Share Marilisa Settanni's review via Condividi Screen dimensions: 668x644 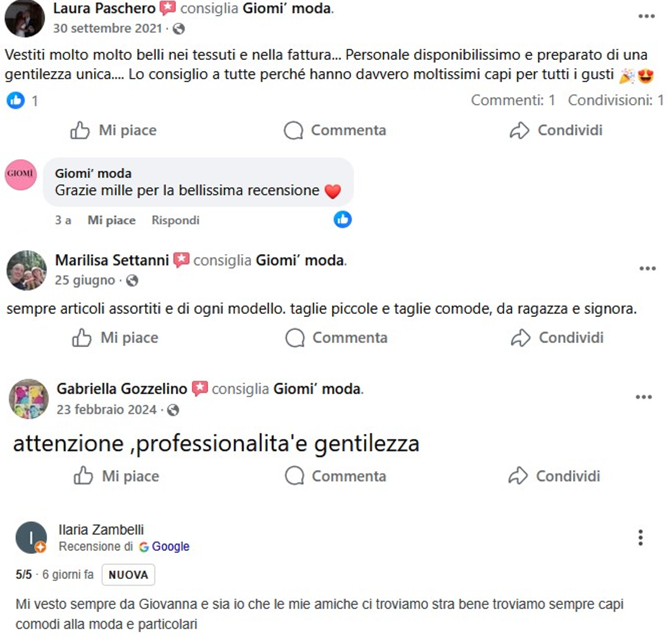(557, 338)
